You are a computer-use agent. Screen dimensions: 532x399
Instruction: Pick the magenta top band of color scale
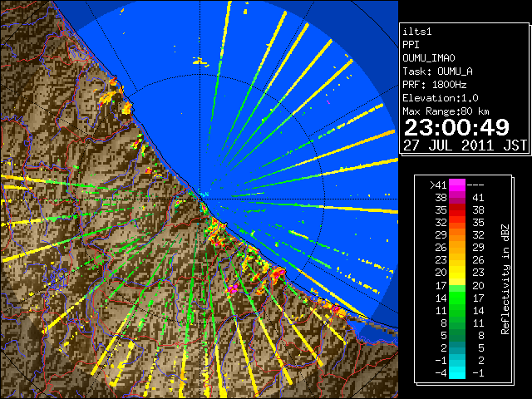click(457, 185)
